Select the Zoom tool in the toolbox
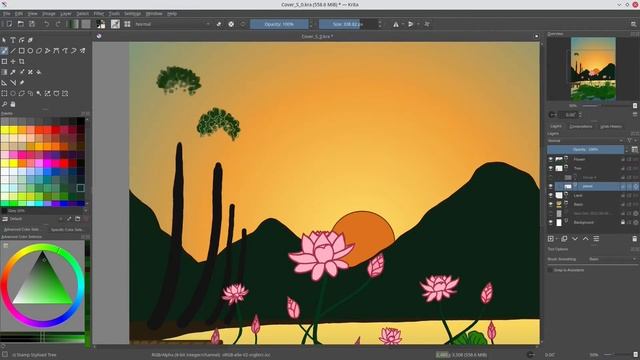The image size is (640, 360). 4,104
